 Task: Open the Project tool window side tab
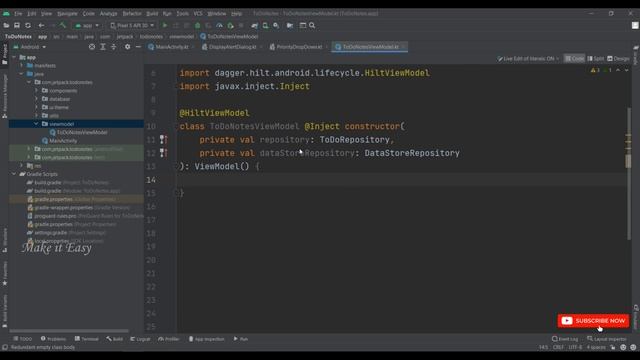(4, 54)
